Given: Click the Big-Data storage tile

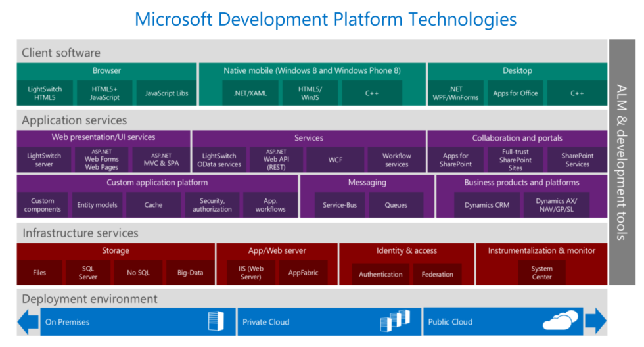Looking at the screenshot, I should [190, 273].
